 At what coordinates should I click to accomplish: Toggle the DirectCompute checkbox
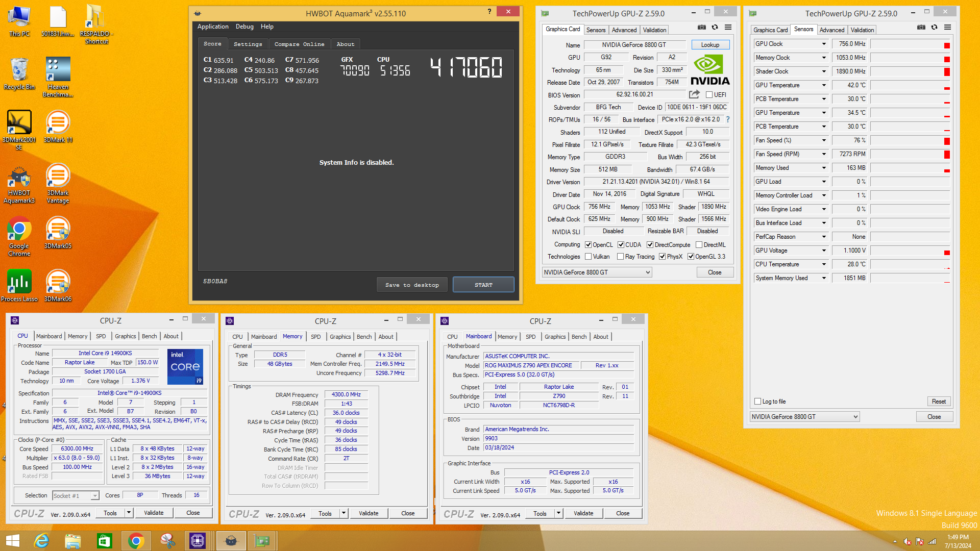pos(650,245)
